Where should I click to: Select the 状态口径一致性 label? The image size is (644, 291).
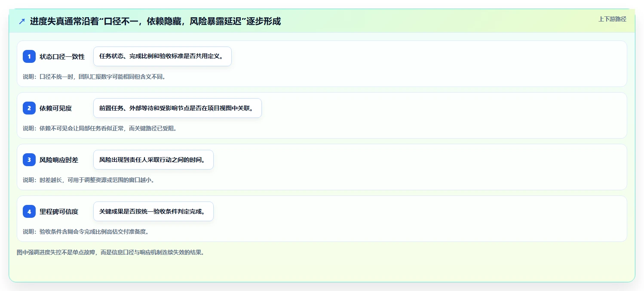[x=62, y=56]
